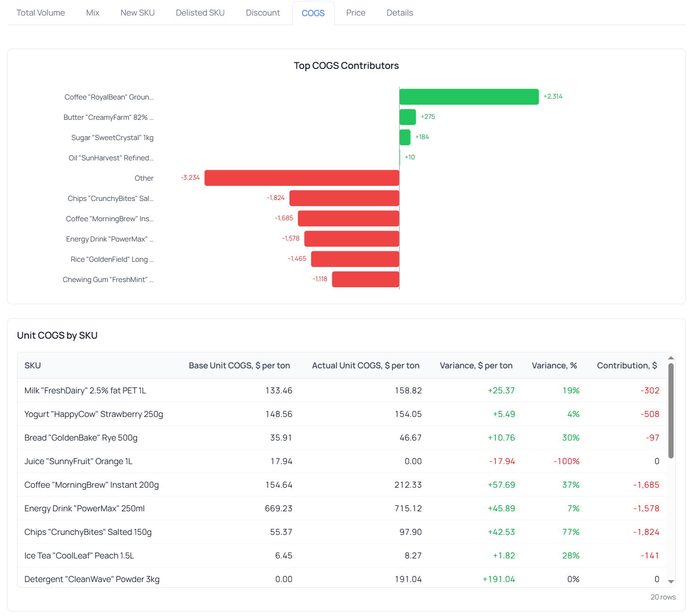This screenshot has height=616, width=692.
Task: Select the Chips CrunchyBites red bar
Action: pyautogui.click(x=344, y=198)
